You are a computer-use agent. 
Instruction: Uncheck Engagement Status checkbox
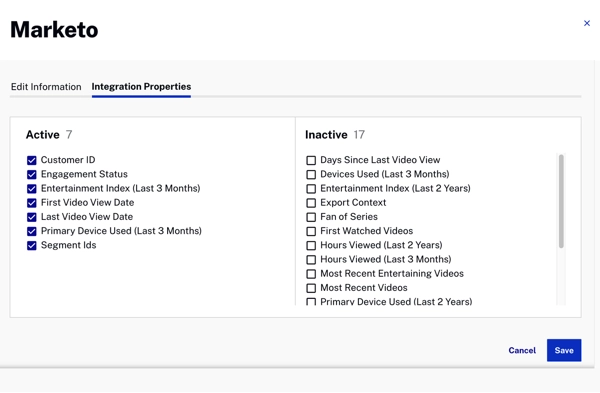click(32, 174)
